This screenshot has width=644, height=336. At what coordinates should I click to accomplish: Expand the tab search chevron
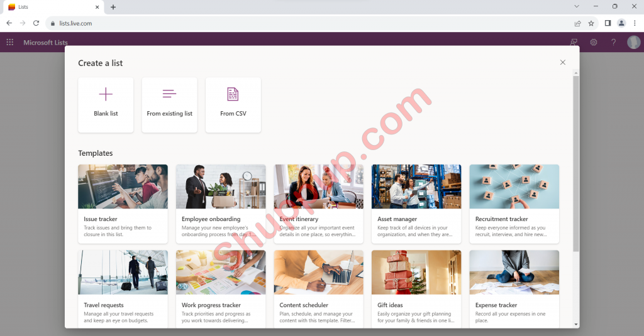click(577, 6)
